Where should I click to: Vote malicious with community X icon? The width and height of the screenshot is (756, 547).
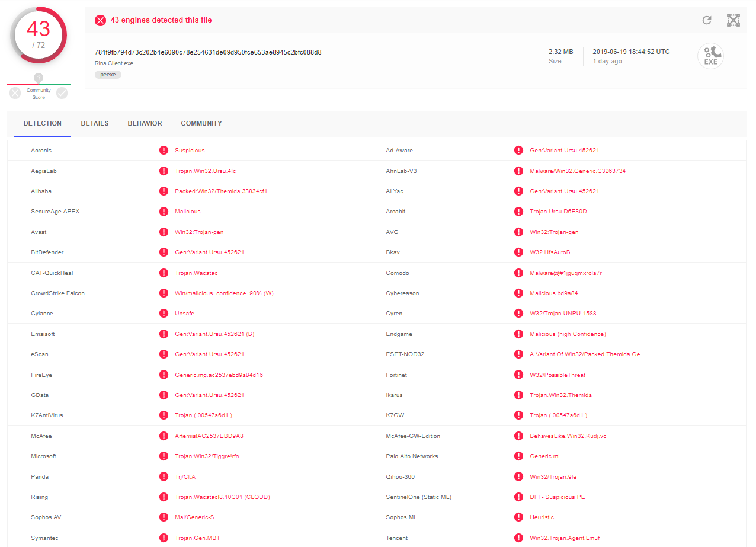click(15, 93)
